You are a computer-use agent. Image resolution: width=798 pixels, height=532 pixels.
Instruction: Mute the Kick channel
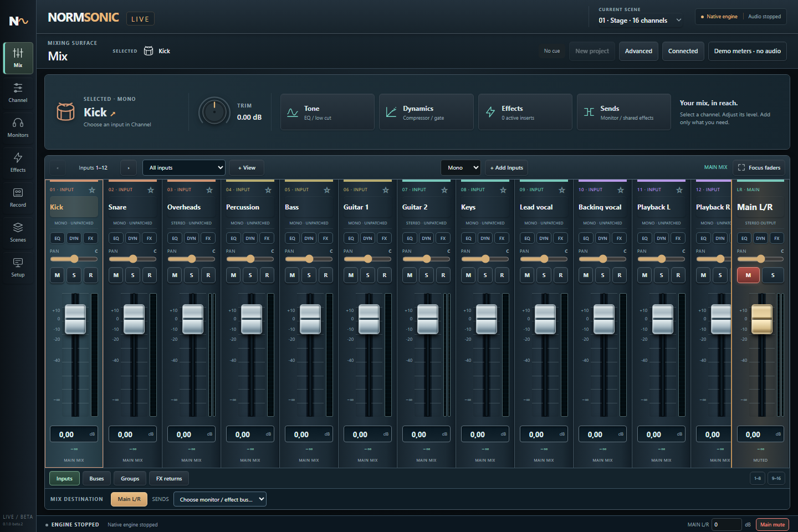[58, 275]
